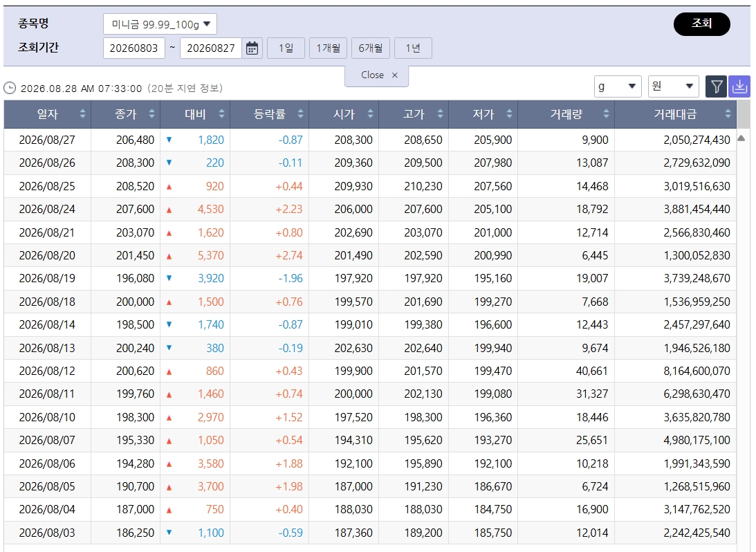Viewport: 756px width, 552px height.
Task: Click the start date field 20260803
Action: 134,48
